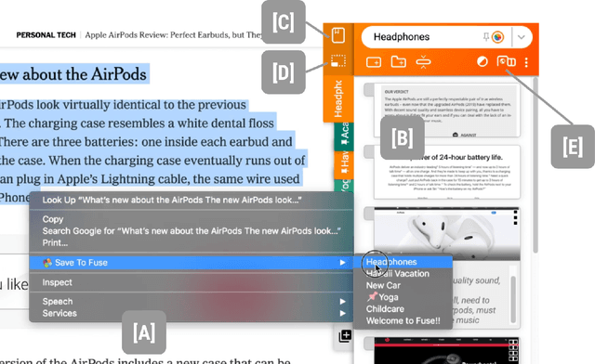Expand the Services submenu arrow
Viewport: 595px width, 364px height.
pyautogui.click(x=343, y=313)
